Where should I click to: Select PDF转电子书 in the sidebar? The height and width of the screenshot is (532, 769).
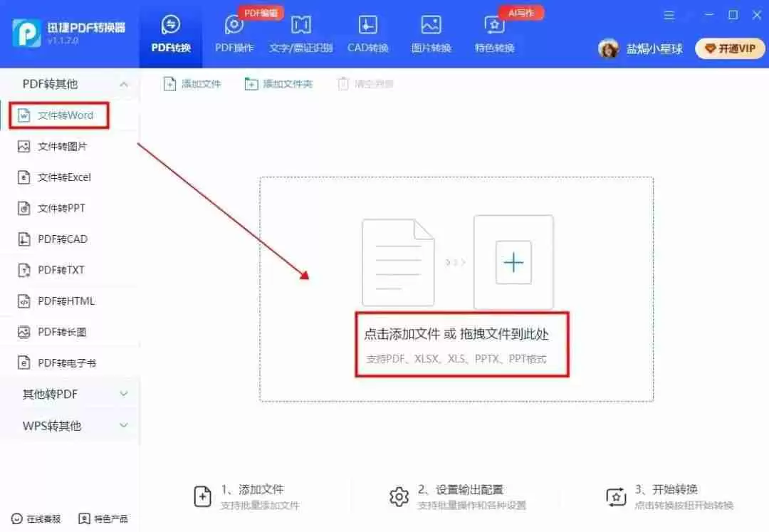[59, 363]
